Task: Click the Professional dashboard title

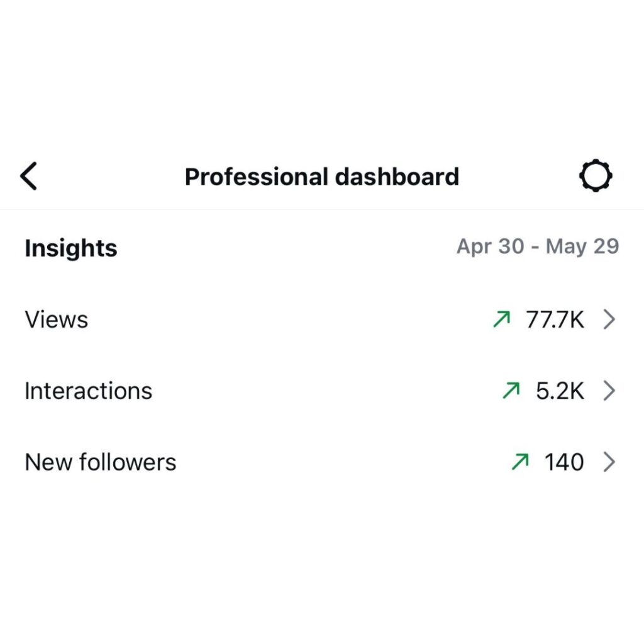Action: (321, 177)
